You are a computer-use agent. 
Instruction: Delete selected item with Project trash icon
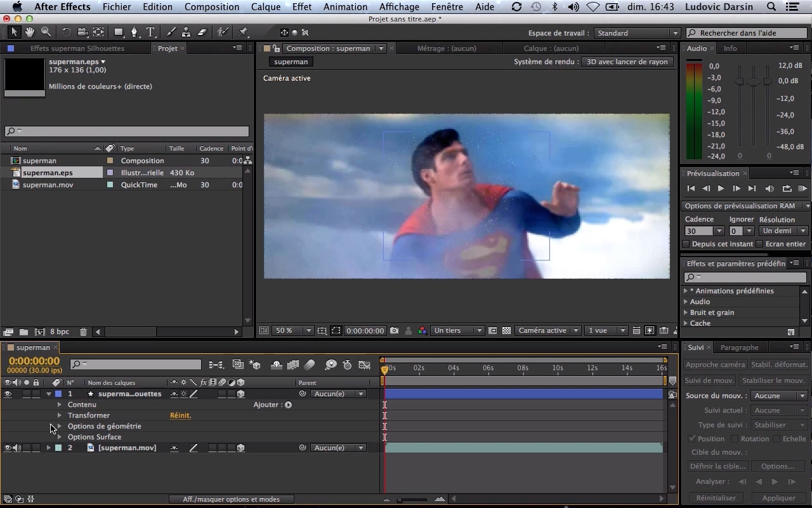[83, 332]
